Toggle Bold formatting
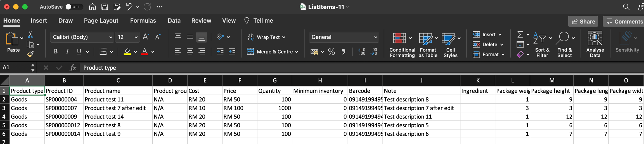The height and width of the screenshot is (144, 644). [56, 52]
